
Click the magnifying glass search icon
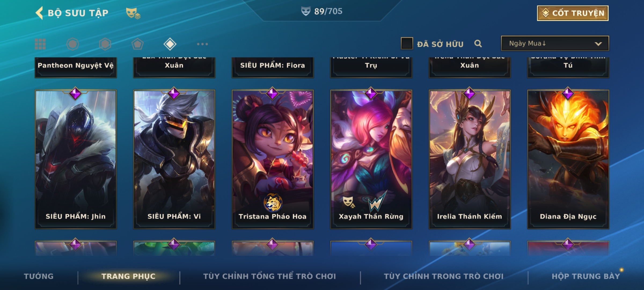tap(478, 44)
